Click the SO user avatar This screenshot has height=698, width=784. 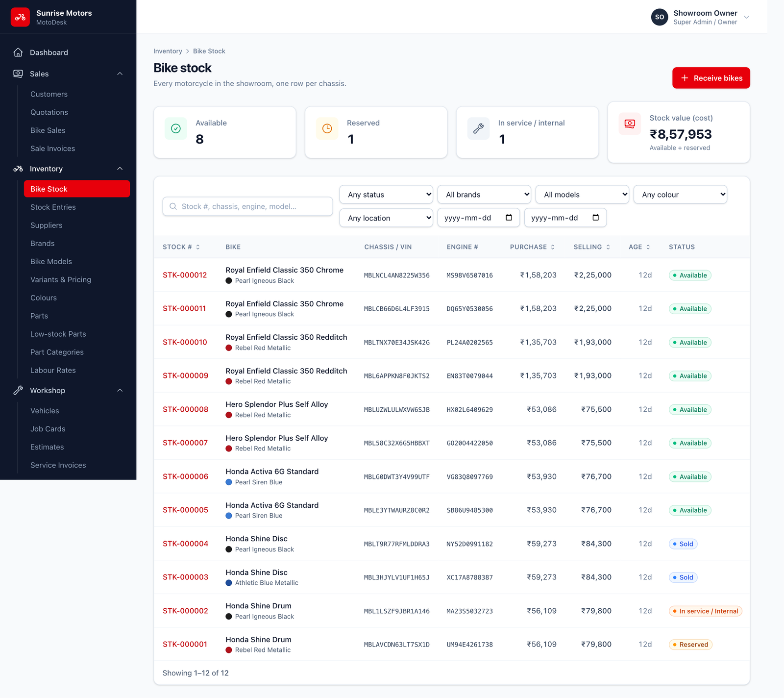(660, 17)
